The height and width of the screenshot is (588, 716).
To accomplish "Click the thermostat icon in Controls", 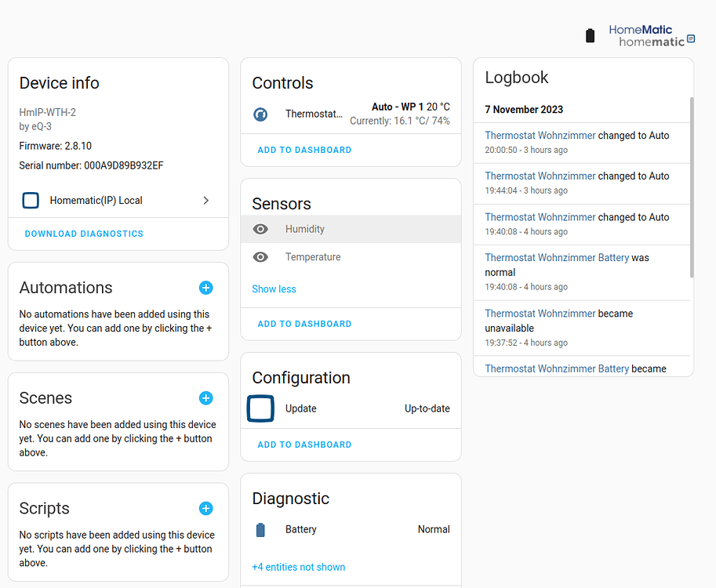I will point(260,114).
